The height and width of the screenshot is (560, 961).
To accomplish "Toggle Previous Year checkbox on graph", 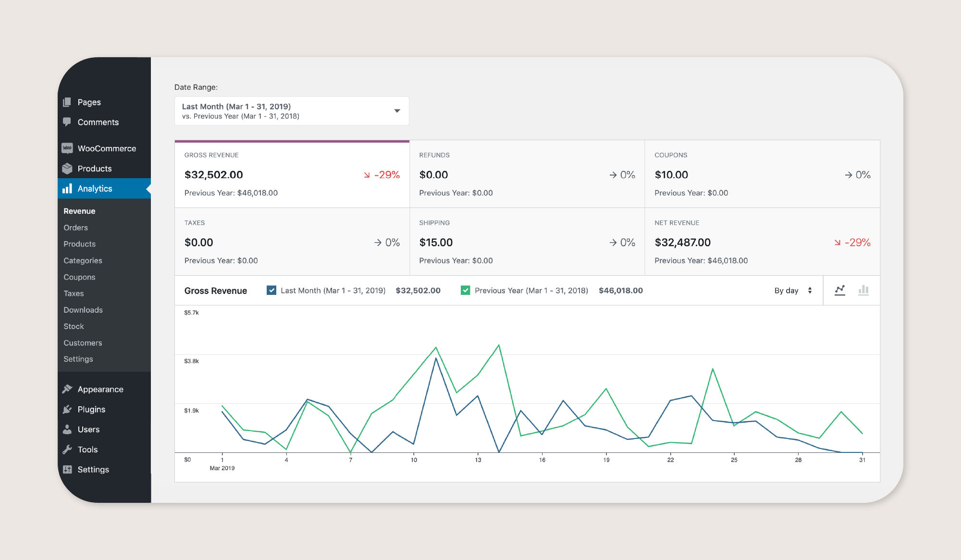I will (x=464, y=290).
